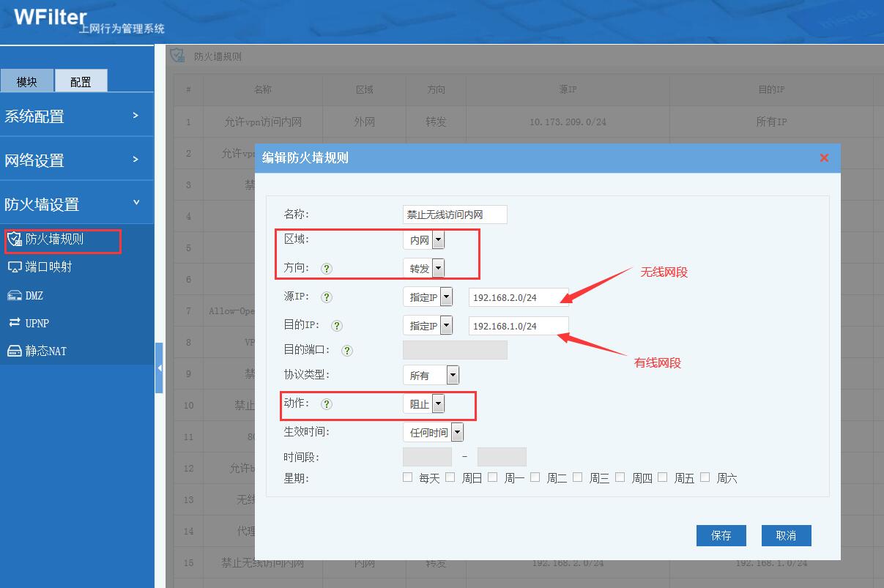Click help icon next to 方向
Viewport: 884px width, 588px height.
(x=327, y=269)
